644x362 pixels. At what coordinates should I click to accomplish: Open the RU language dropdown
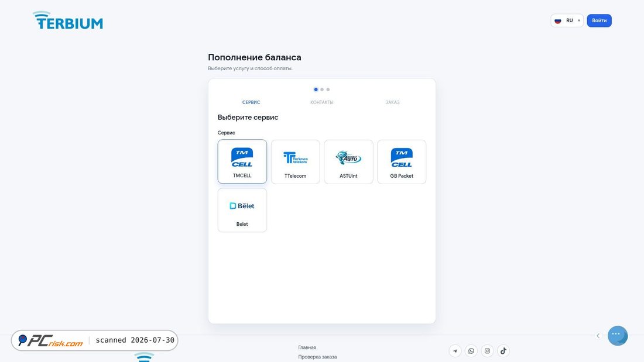[567, 20]
